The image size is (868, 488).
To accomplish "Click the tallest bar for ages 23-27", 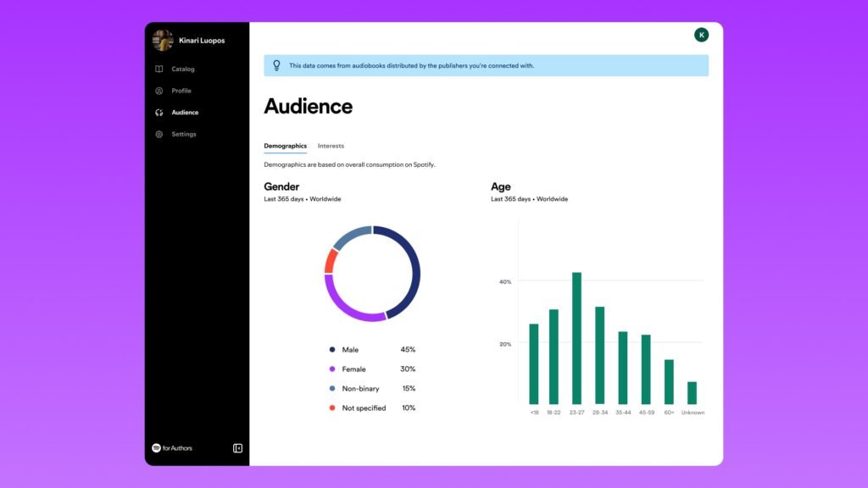I will [576, 339].
